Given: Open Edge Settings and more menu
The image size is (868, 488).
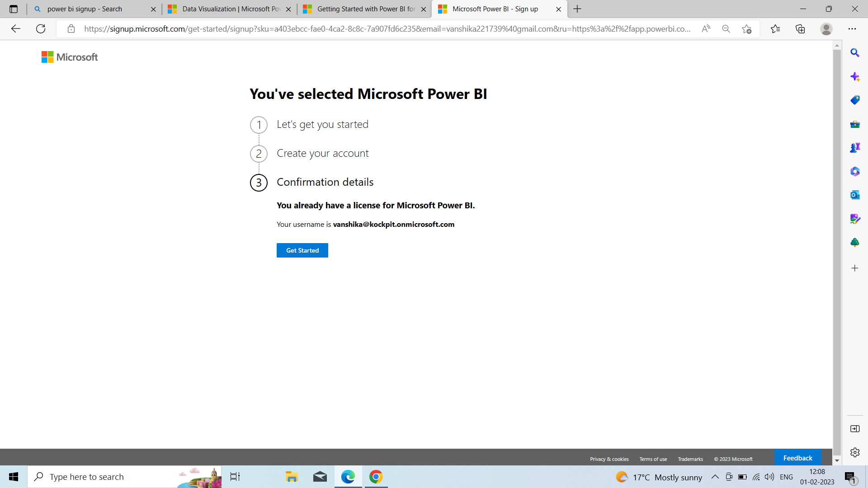Looking at the screenshot, I should point(852,29).
